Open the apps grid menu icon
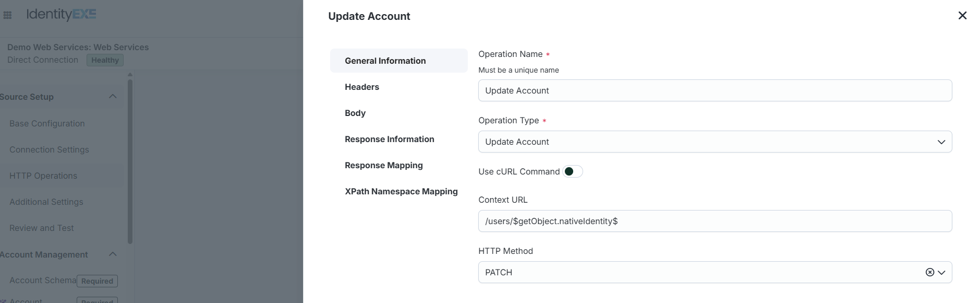 pyautogui.click(x=7, y=15)
